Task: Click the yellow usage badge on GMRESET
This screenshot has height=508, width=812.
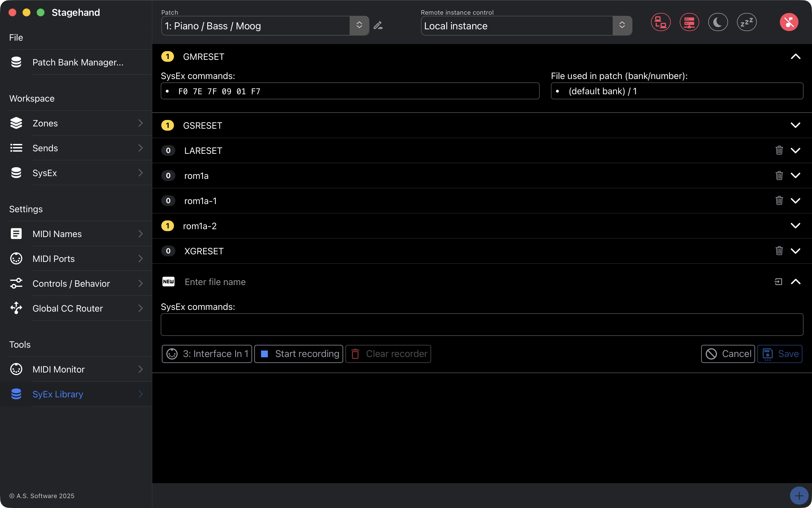Action: tap(167, 56)
